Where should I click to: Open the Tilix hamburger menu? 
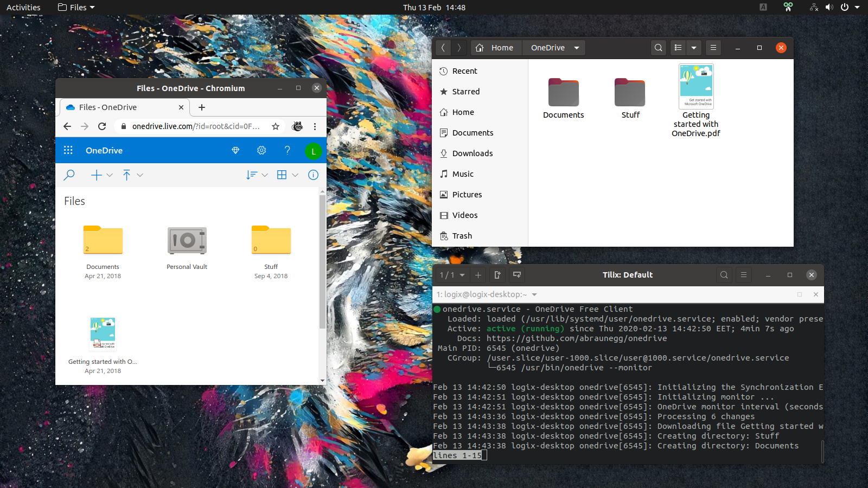click(744, 275)
